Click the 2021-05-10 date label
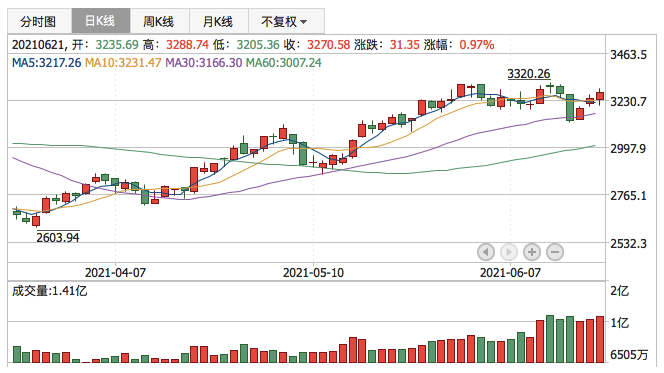This screenshot has height=373, width=664. tap(313, 272)
